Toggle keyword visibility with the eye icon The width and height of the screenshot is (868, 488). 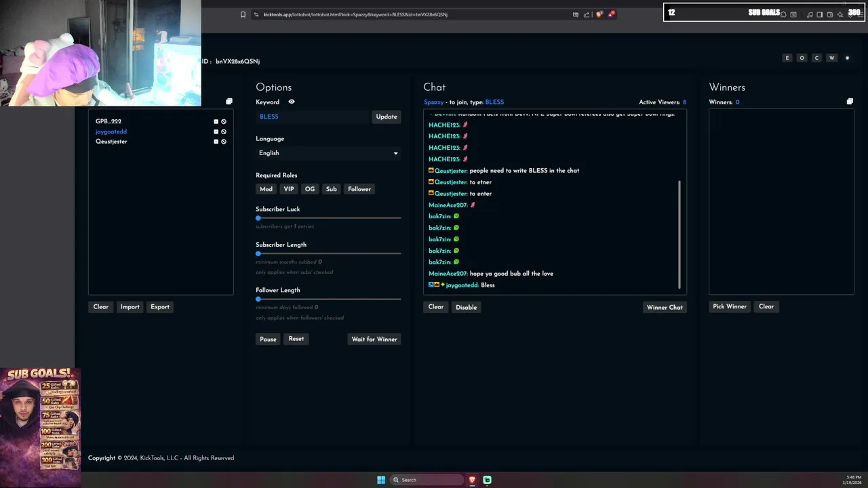[292, 102]
